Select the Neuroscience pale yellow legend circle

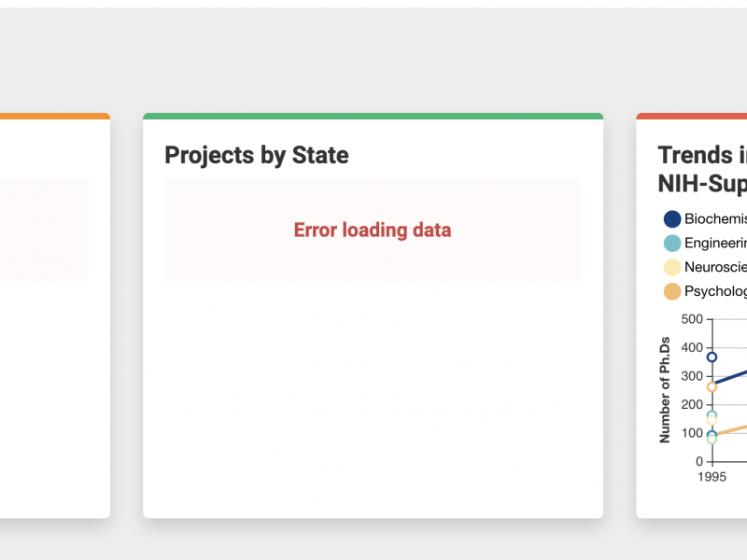click(672, 268)
